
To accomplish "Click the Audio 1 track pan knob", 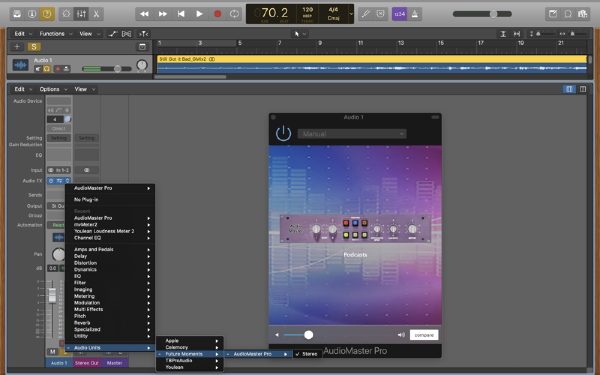I will (x=142, y=65).
